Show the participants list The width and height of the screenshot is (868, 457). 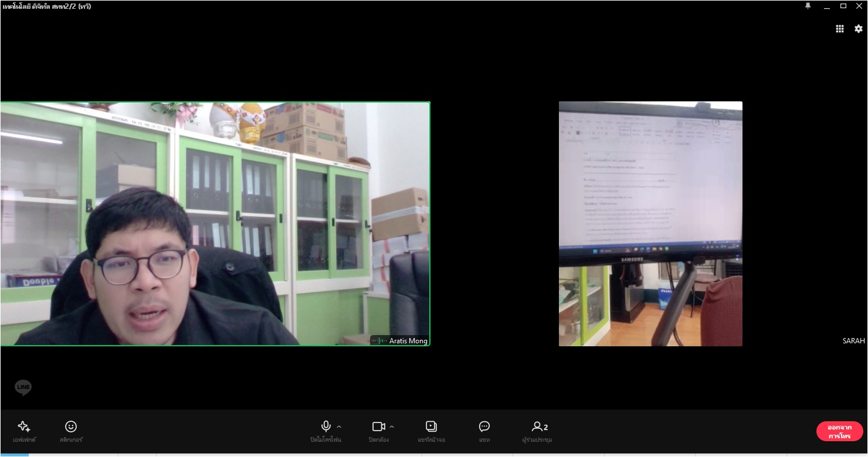point(540,427)
